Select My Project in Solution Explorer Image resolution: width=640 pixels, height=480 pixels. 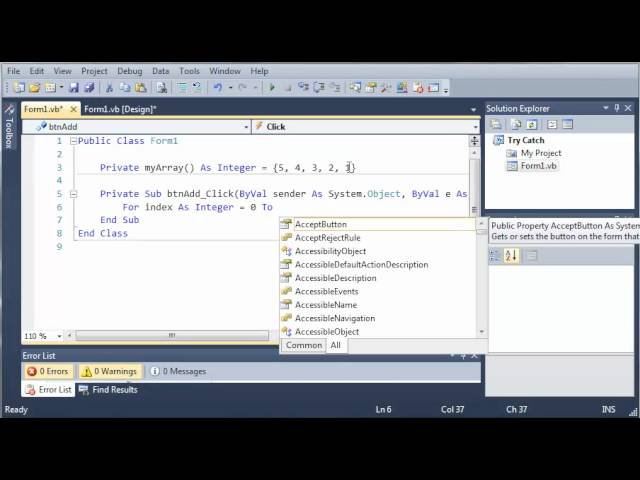tap(540, 153)
